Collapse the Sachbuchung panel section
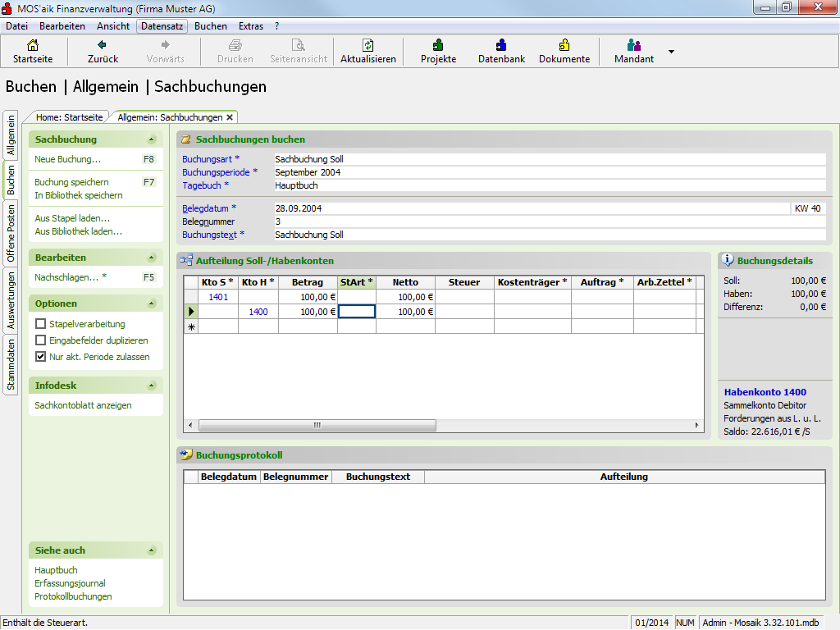The height and width of the screenshot is (630, 840). click(x=151, y=140)
